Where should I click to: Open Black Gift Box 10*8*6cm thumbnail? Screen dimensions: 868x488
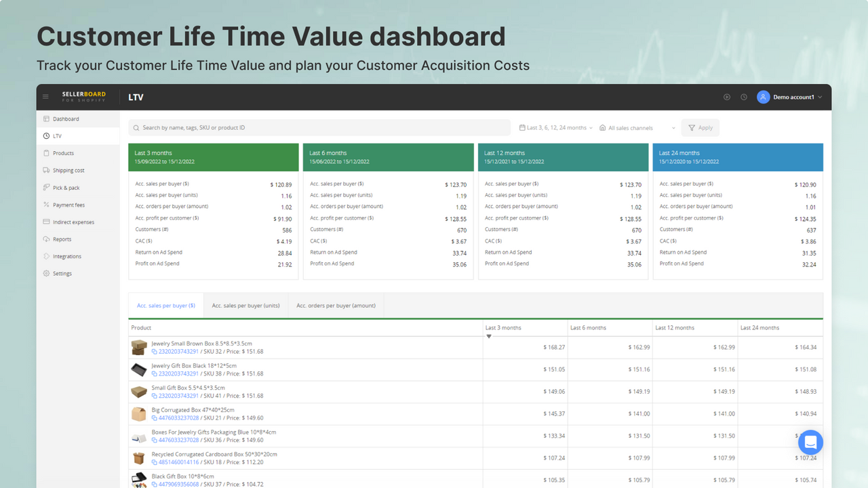pyautogui.click(x=139, y=480)
